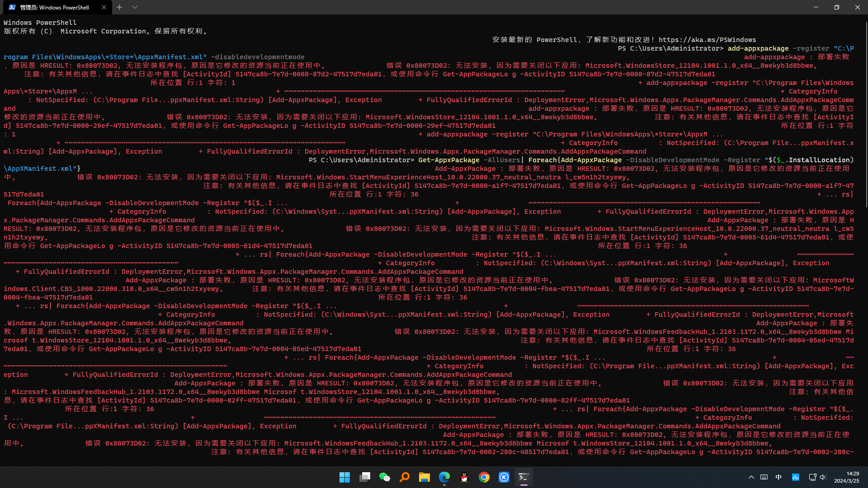Open the Windows Start menu
868x488 pixels.
point(344,477)
